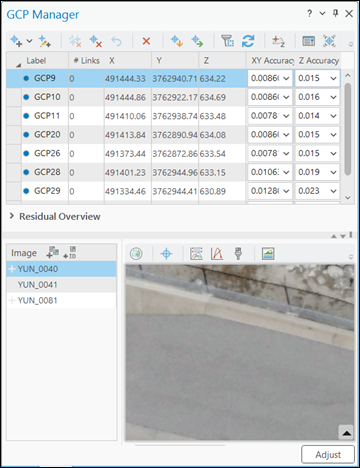This screenshot has height=468, width=360.
Task: Click Z value 633.48 for GCP11
Action: [x=213, y=116]
